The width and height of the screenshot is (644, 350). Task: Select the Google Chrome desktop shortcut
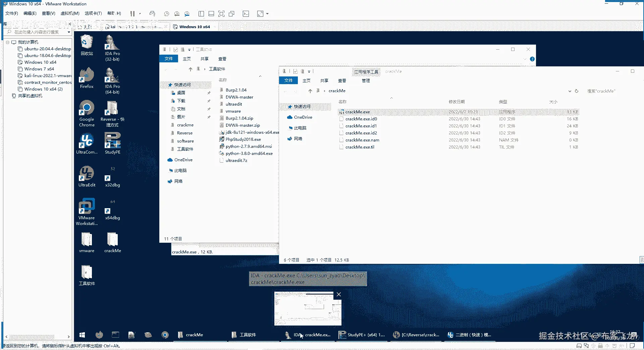(87, 114)
